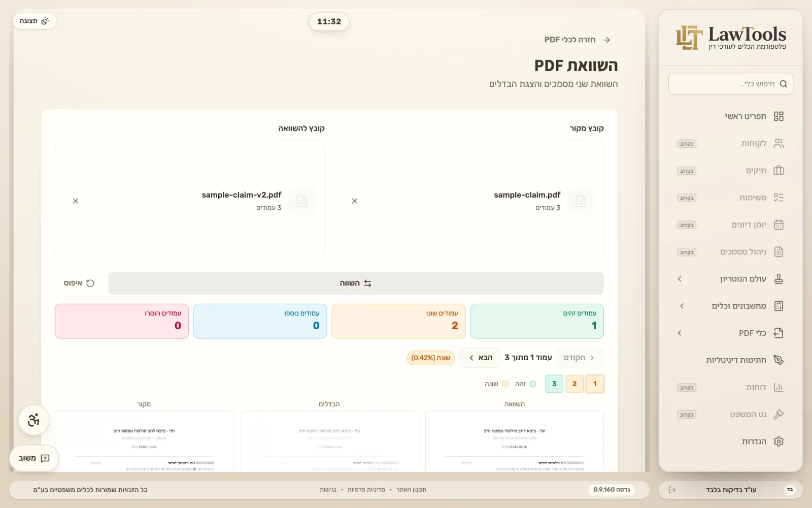Click the search magnifier icon
The width and height of the screenshot is (812, 508).
[783, 84]
